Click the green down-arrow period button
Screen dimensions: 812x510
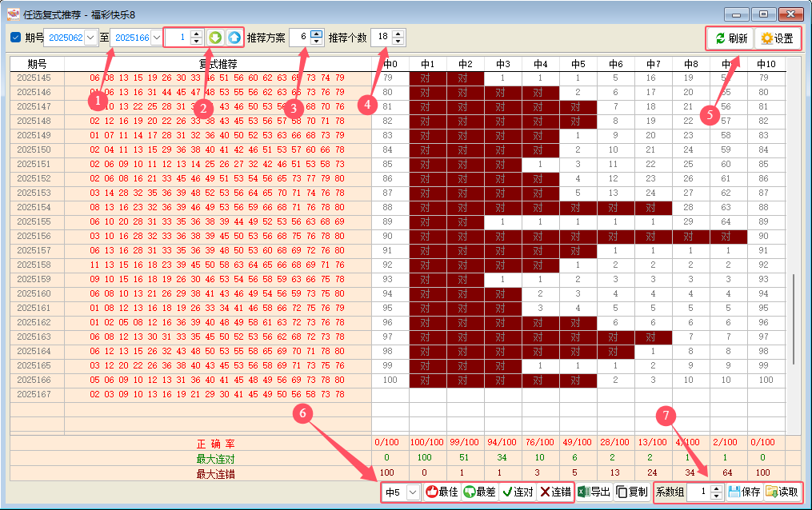(215, 38)
